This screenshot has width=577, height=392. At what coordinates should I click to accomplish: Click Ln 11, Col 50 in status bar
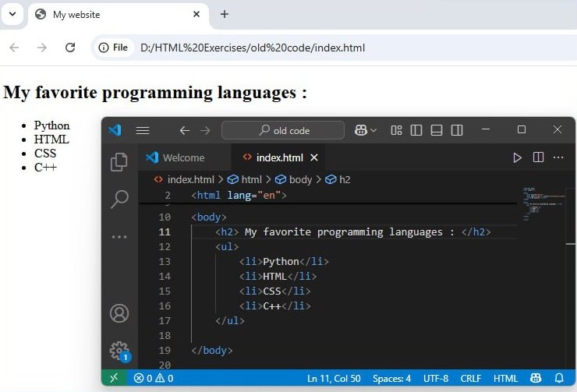[x=334, y=379]
